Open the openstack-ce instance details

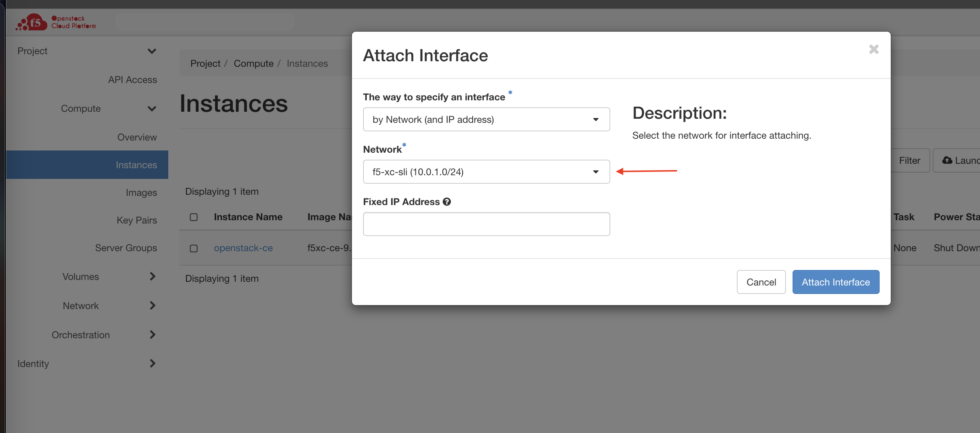click(x=244, y=248)
